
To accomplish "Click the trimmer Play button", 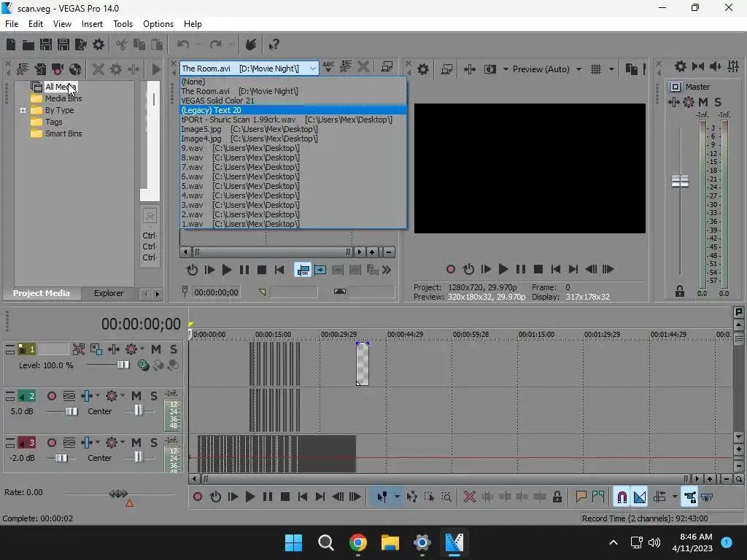I will click(227, 270).
